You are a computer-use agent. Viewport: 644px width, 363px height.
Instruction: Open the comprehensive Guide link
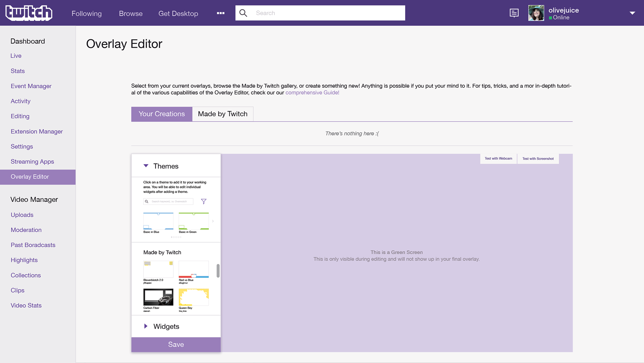tap(312, 93)
